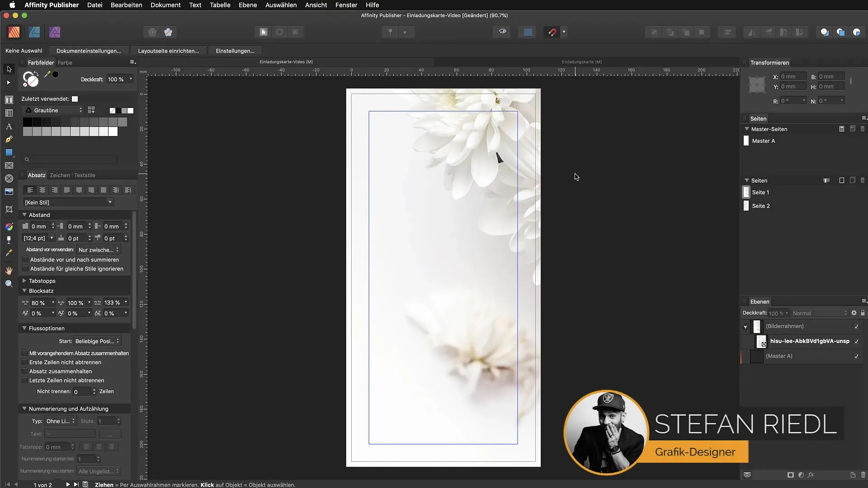Select Master A page thumbnail
The height and width of the screenshot is (488, 868).
point(746,141)
